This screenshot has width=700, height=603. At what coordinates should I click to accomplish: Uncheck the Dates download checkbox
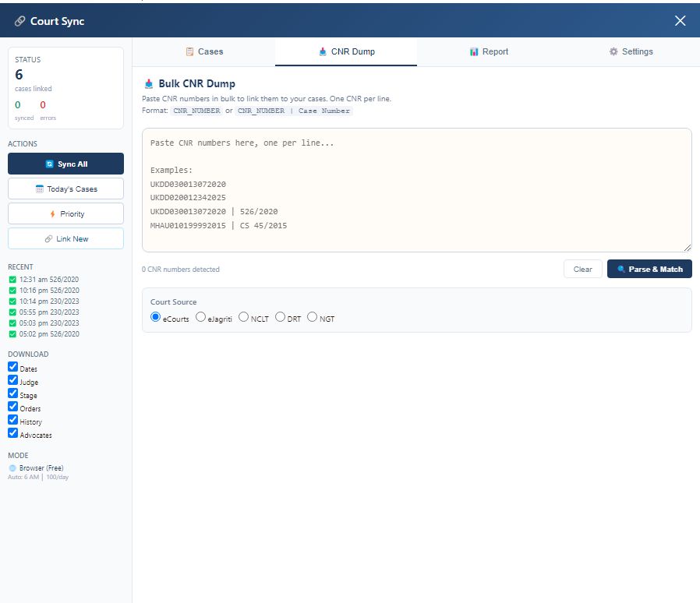coord(13,367)
